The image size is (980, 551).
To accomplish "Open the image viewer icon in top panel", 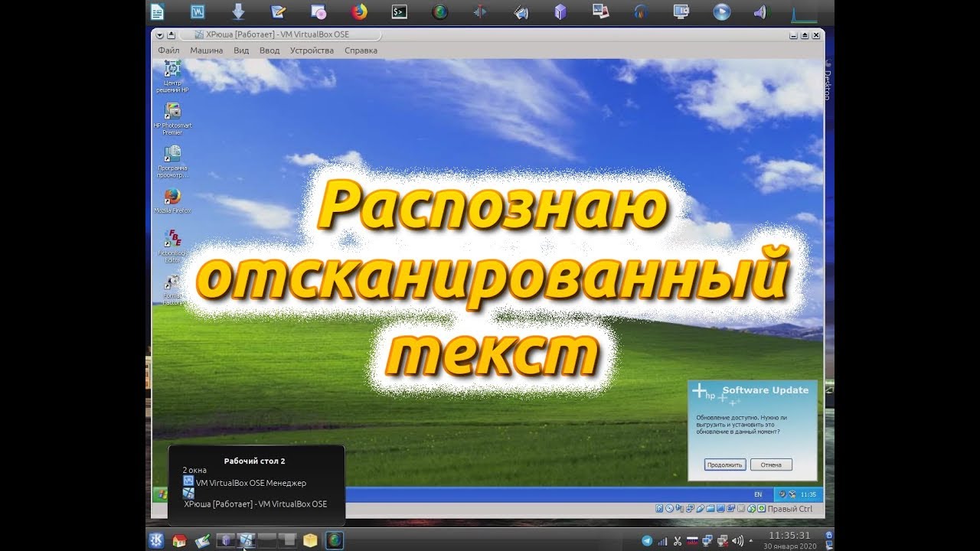I will 601,11.
